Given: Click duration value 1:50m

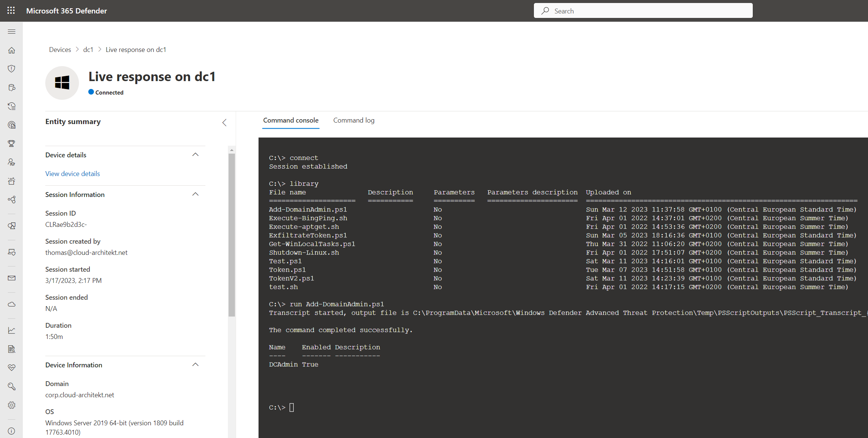Looking at the screenshot, I should coord(54,337).
